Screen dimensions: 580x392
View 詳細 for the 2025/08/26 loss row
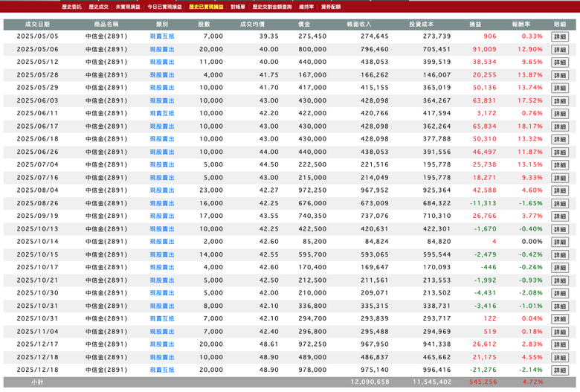pos(559,204)
